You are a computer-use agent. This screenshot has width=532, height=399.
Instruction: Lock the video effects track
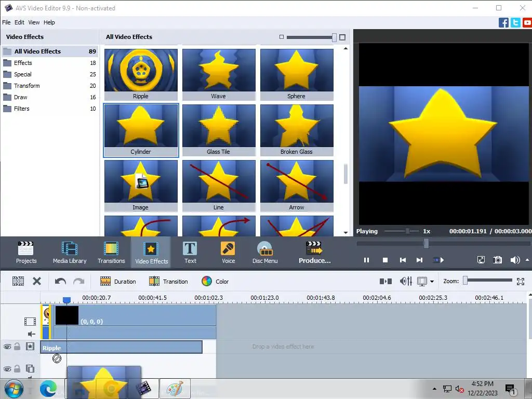(x=17, y=347)
